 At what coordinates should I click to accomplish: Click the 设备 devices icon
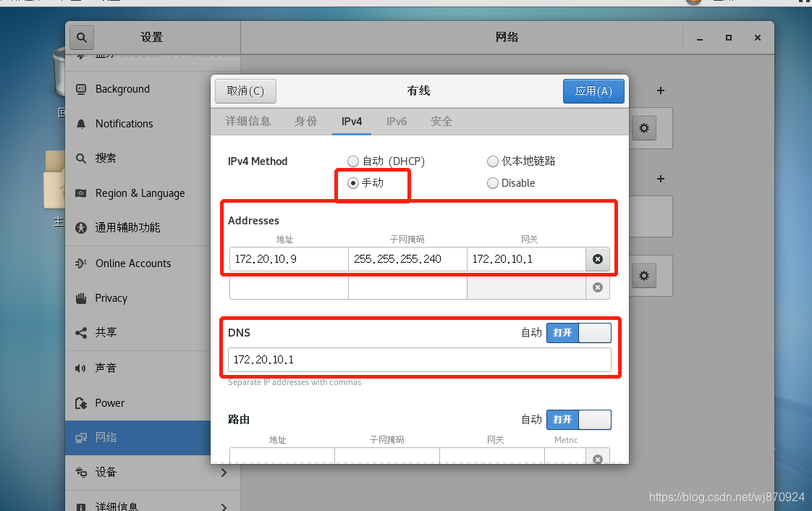81,472
